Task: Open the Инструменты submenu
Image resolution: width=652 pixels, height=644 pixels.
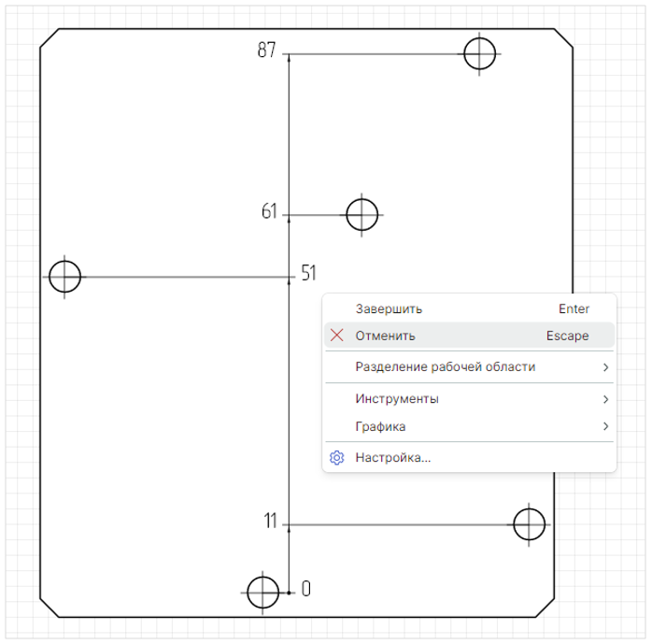Action: click(469, 399)
